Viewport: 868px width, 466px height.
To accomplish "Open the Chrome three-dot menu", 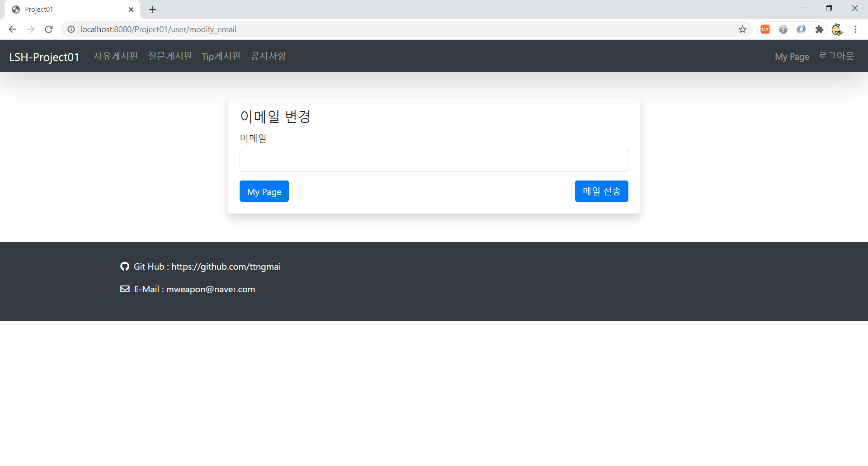I will coord(855,29).
